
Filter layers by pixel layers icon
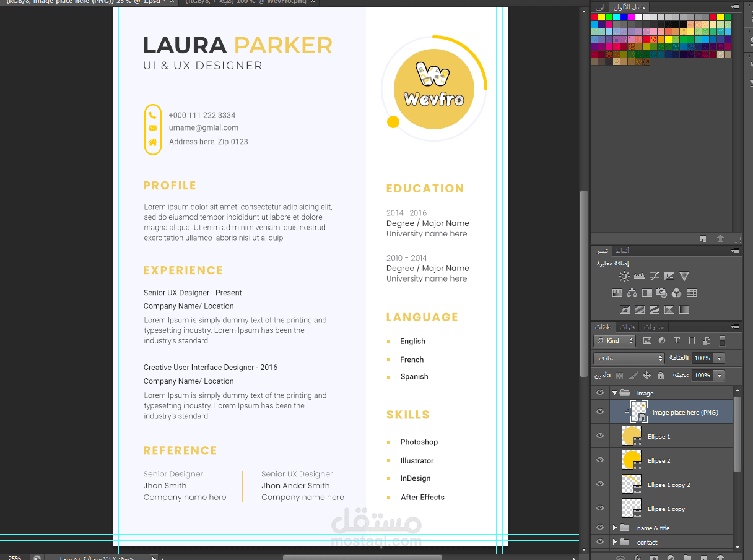[x=647, y=341]
